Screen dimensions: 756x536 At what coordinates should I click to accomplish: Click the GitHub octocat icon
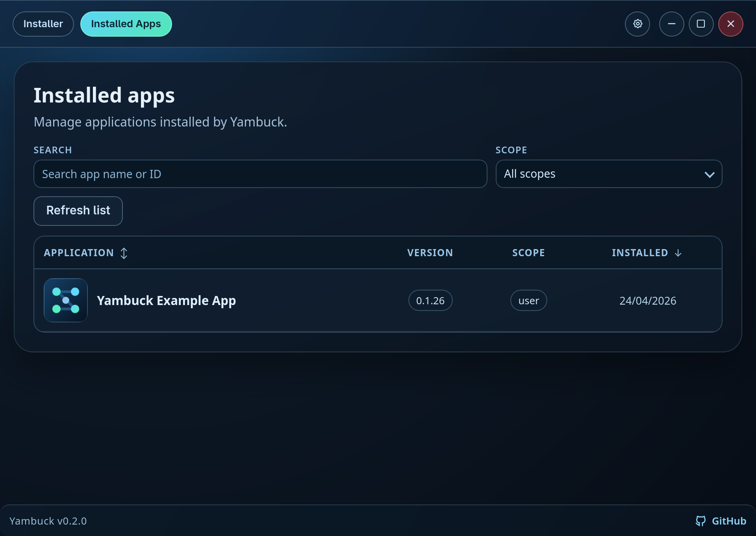(x=700, y=521)
